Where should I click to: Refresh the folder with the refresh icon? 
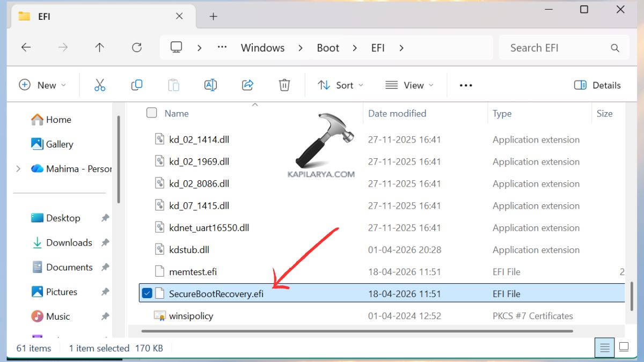tap(136, 47)
